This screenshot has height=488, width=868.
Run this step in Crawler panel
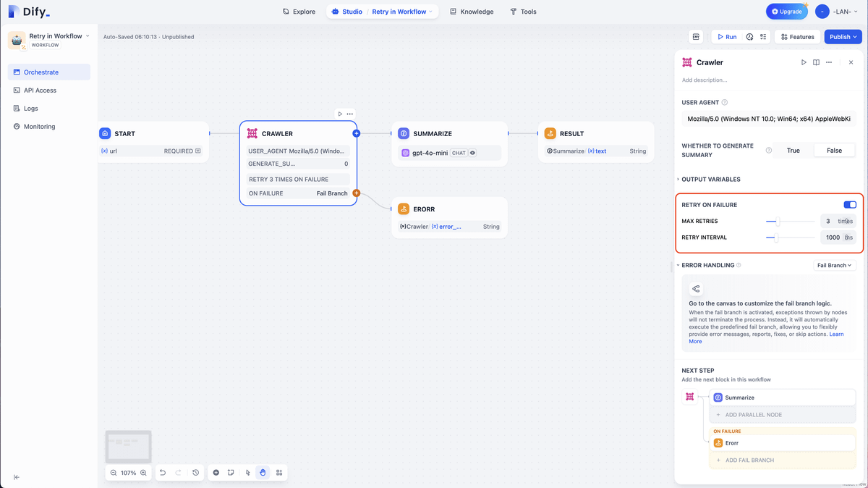[804, 62]
